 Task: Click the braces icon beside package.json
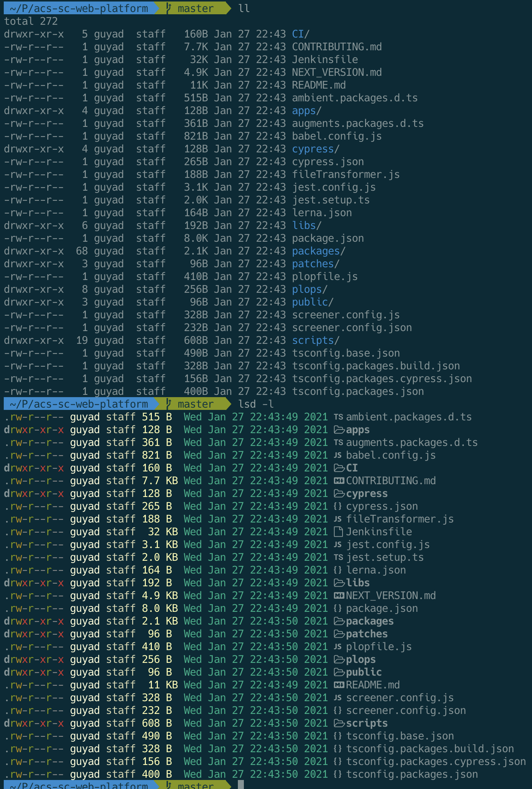[338, 608]
